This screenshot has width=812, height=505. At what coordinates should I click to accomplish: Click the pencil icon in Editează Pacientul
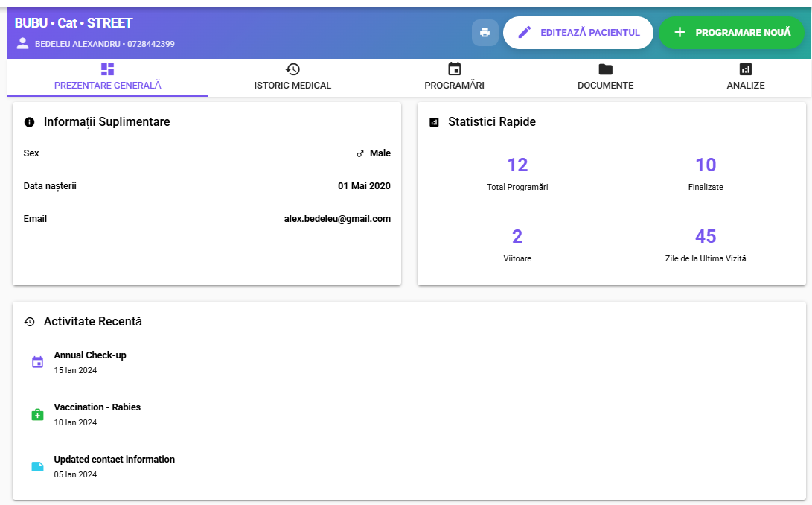(x=524, y=33)
